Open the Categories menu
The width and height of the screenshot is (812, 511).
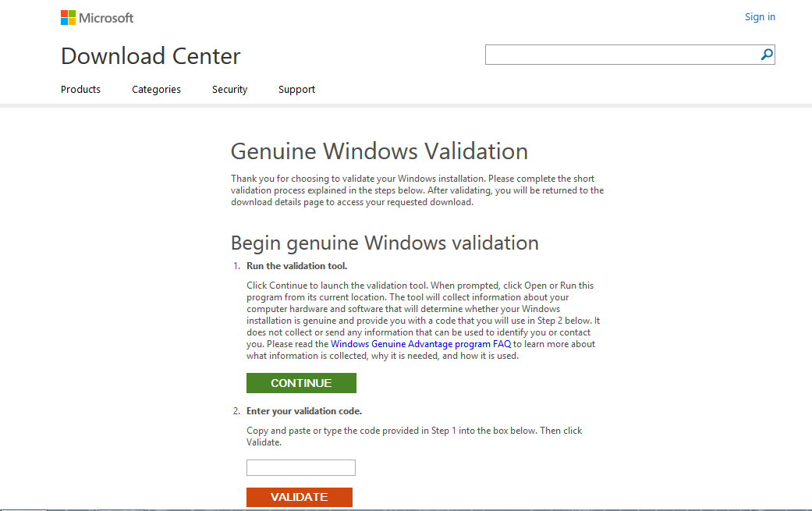(156, 89)
